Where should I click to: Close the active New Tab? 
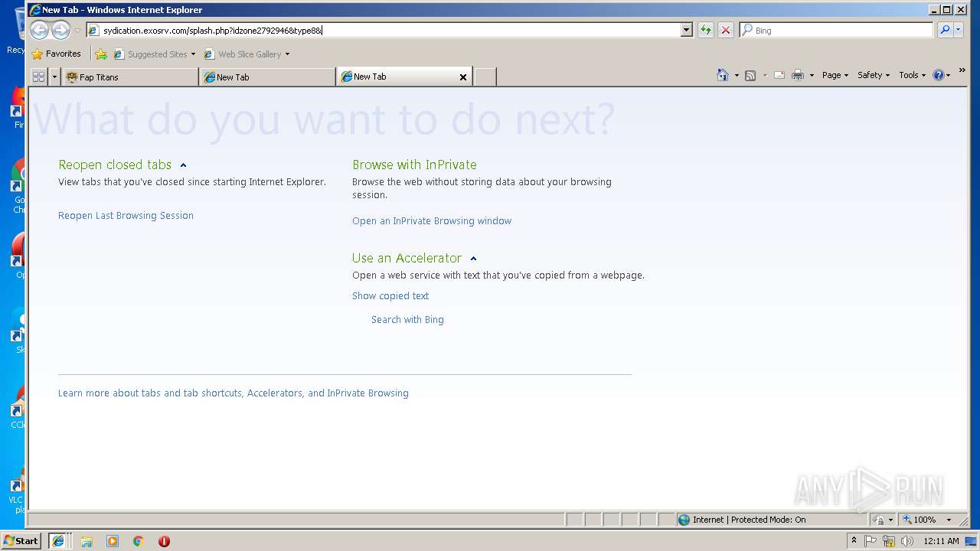462,77
